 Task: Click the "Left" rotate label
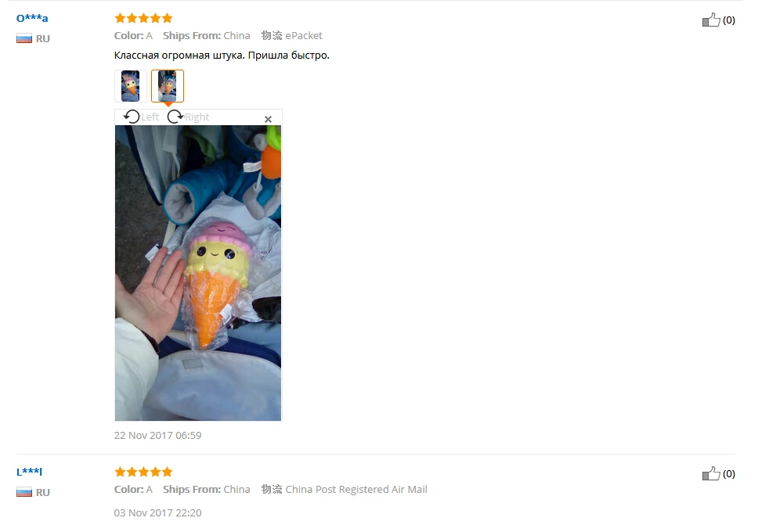150,117
